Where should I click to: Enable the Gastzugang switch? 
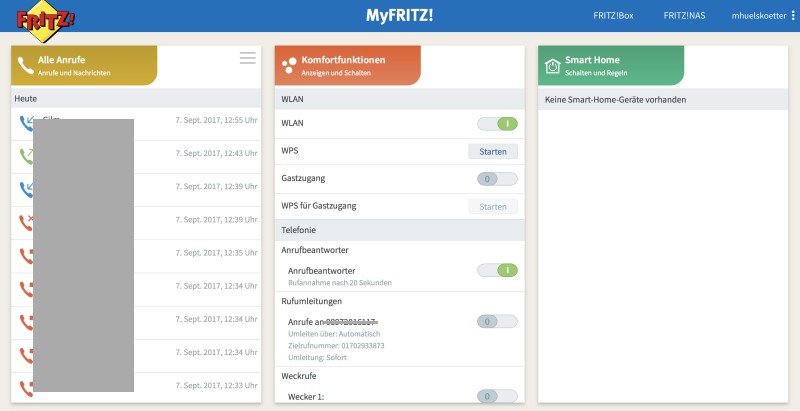click(497, 179)
